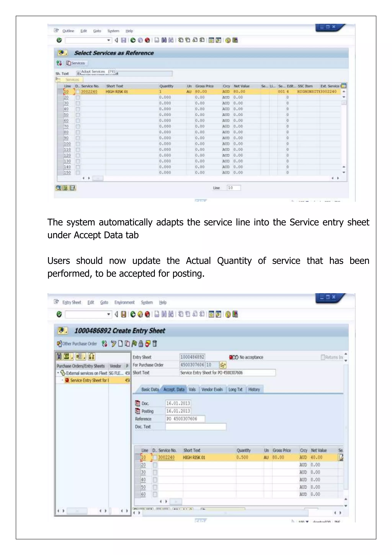Tick checkbox on line 150 in Select Services table

coord(78,173)
